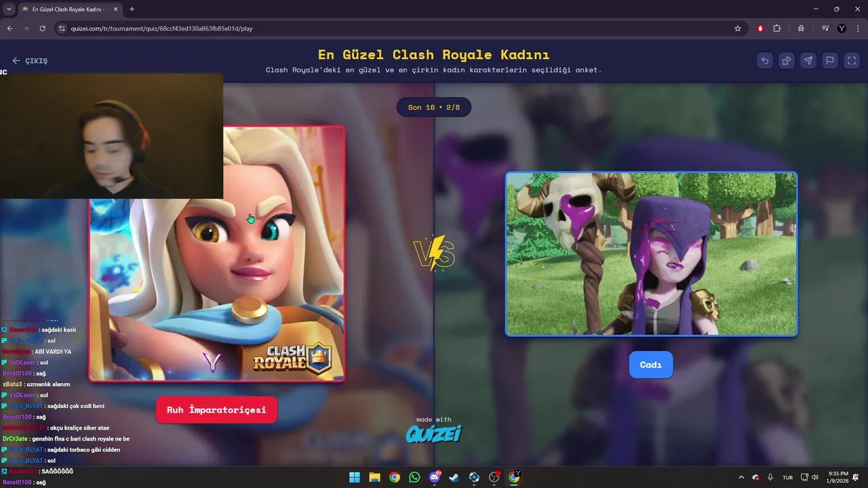Click the browser forward arrow

26,28
